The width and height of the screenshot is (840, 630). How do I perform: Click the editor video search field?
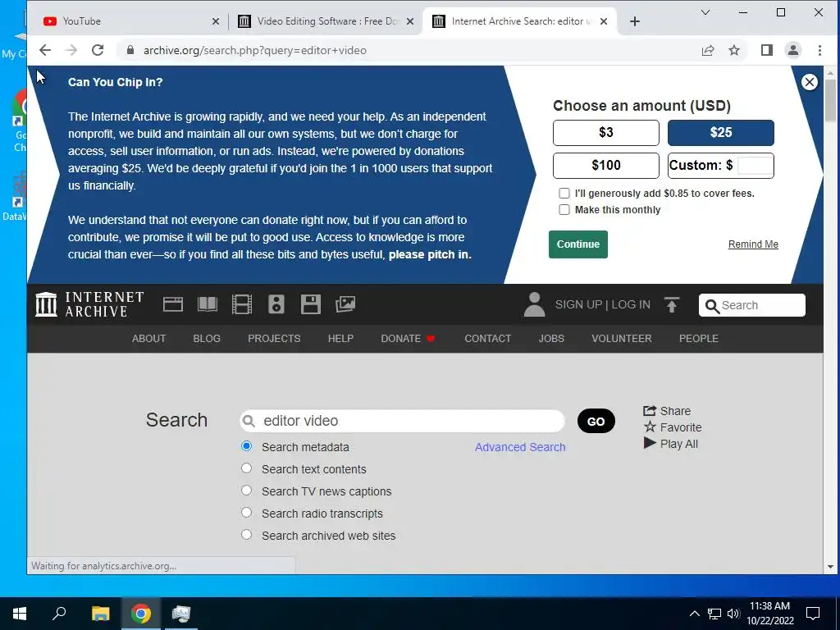coord(402,421)
